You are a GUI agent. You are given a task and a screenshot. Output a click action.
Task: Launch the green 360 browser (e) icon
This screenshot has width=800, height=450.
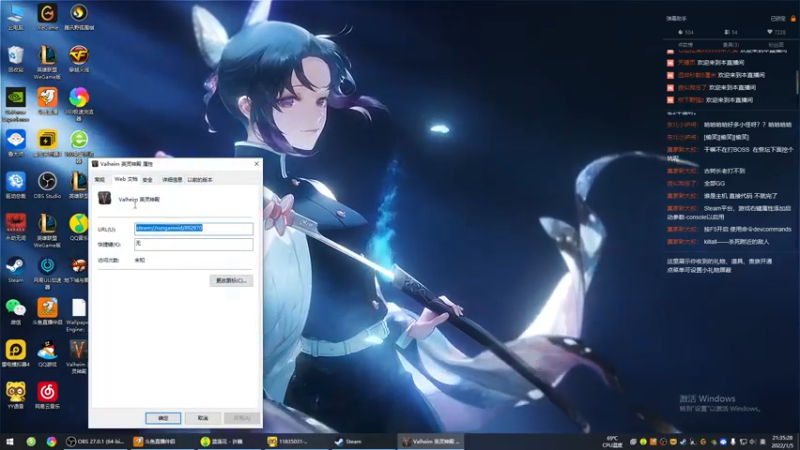point(79,146)
